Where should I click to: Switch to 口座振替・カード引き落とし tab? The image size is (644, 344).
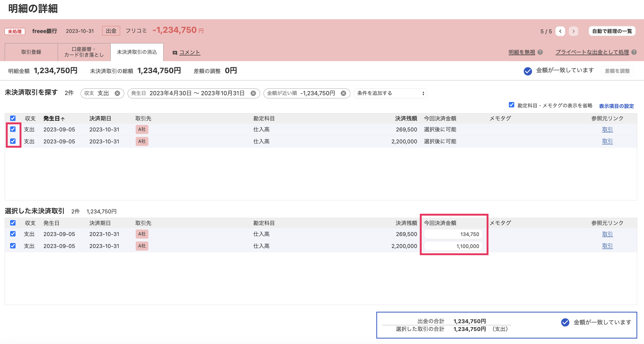coord(84,52)
